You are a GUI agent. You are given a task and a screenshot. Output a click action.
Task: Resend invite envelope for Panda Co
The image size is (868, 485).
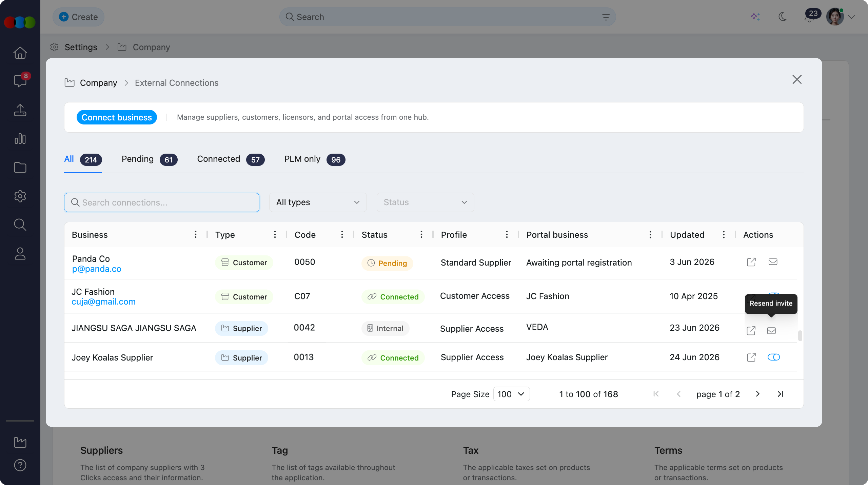[x=773, y=262]
